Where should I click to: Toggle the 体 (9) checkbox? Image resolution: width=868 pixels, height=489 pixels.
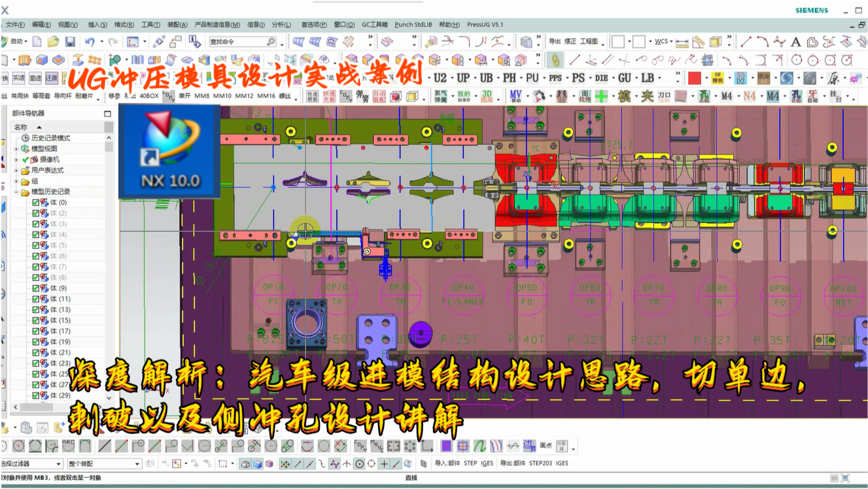pos(36,288)
